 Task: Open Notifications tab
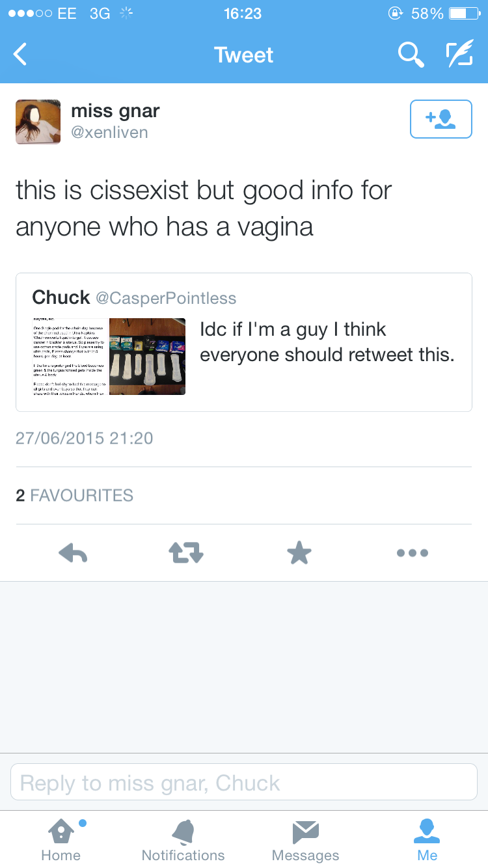(183, 839)
